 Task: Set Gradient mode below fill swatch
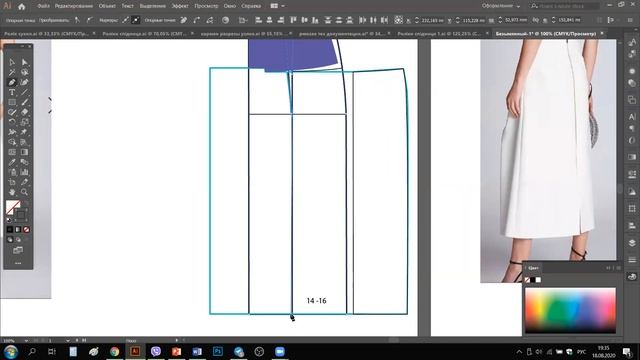(18, 229)
